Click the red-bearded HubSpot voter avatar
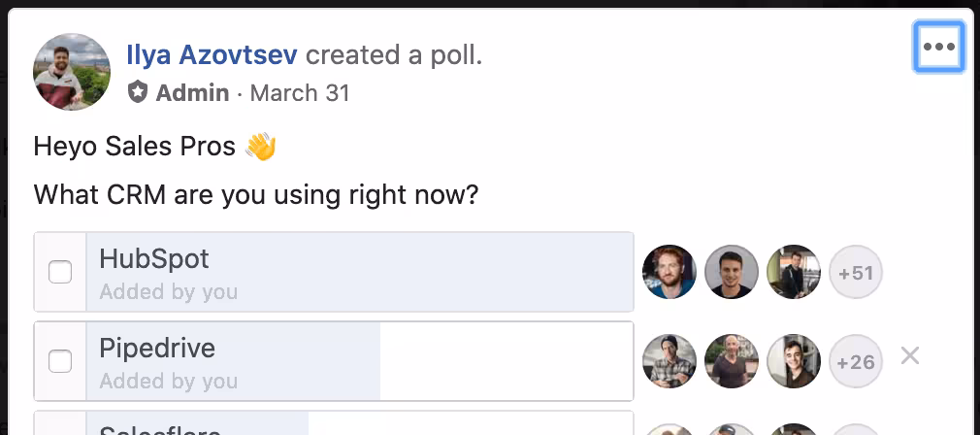980x435 pixels. click(x=670, y=272)
